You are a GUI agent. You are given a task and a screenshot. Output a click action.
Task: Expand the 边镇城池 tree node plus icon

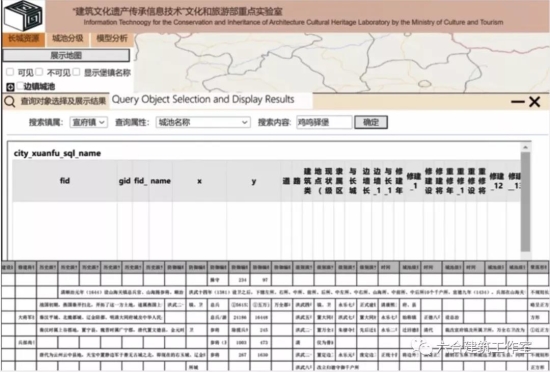pyautogui.click(x=10, y=87)
